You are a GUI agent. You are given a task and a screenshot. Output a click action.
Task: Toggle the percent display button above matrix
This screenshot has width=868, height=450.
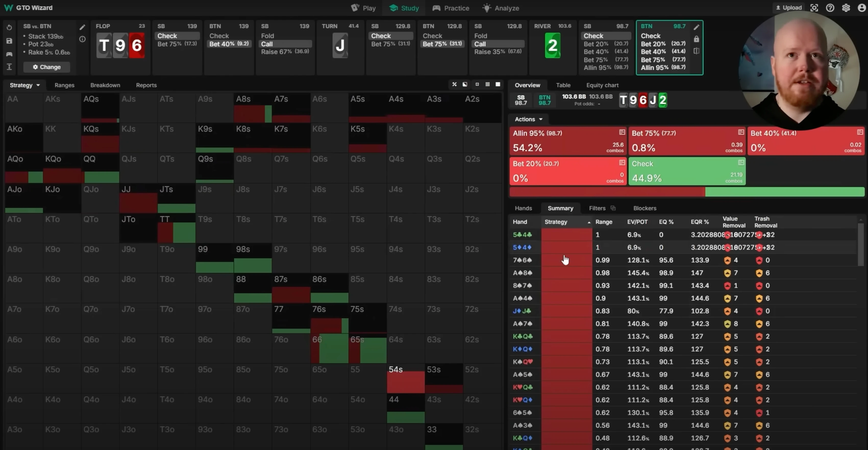coord(454,84)
